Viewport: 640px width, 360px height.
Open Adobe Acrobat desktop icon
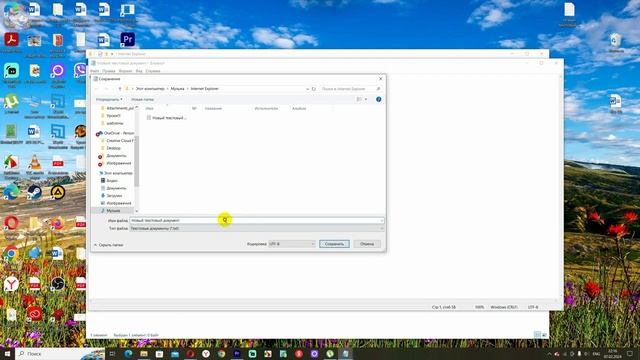pos(11,40)
